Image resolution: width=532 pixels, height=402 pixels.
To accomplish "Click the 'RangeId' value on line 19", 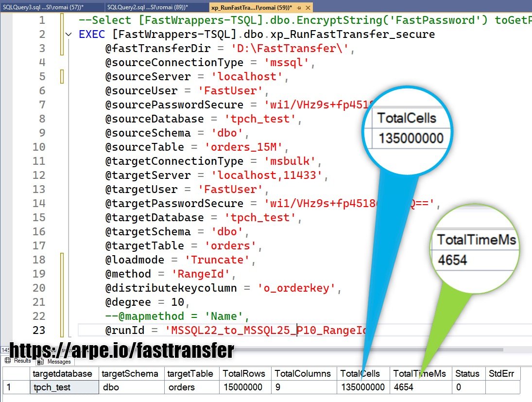I will 201,274.
